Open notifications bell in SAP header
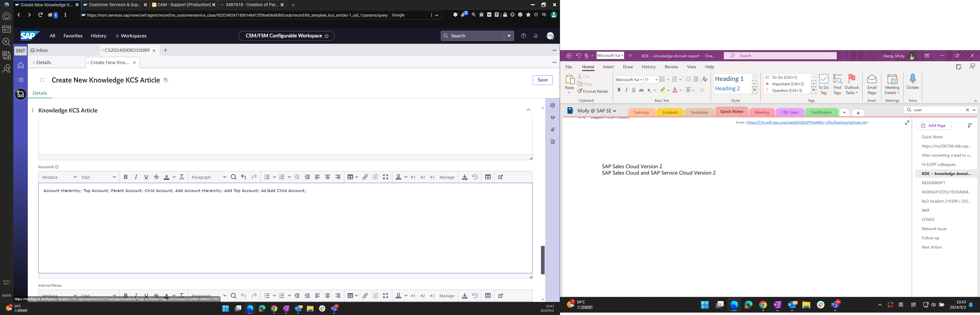 tap(536, 36)
